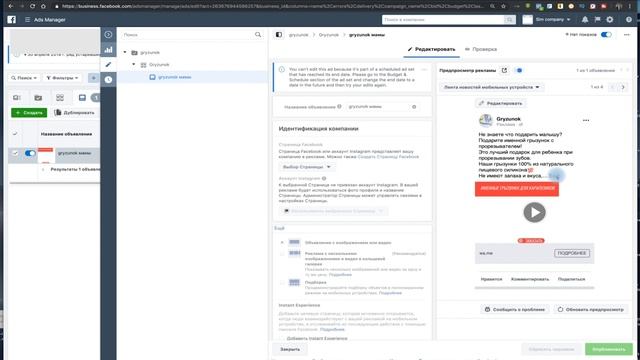Open the notifications bell icon
The image size is (640, 360).
[585, 20]
